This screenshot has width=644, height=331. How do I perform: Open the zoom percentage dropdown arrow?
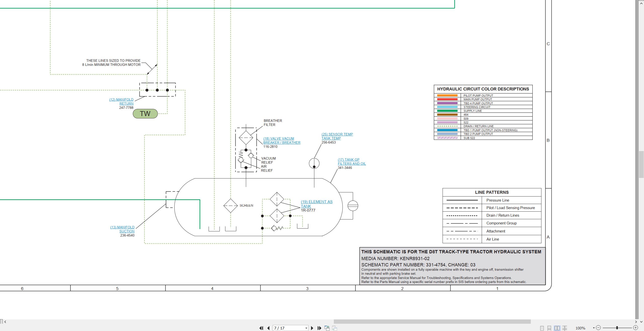click(x=594, y=328)
